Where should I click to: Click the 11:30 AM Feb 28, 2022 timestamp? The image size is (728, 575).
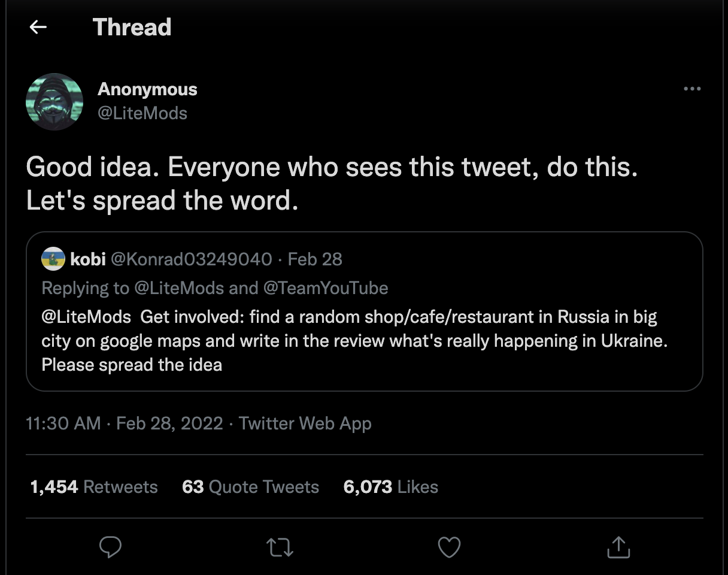pyautogui.click(x=125, y=423)
